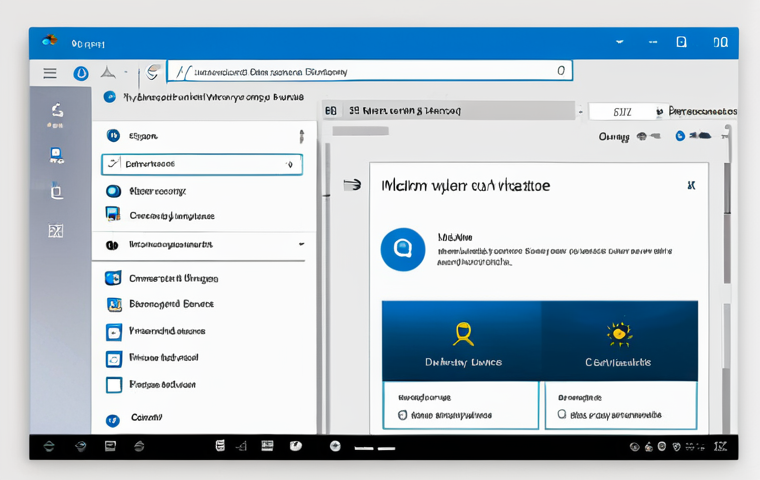760x480 pixels.
Task: Select the radio button under the left blue tile
Action: coord(402,414)
